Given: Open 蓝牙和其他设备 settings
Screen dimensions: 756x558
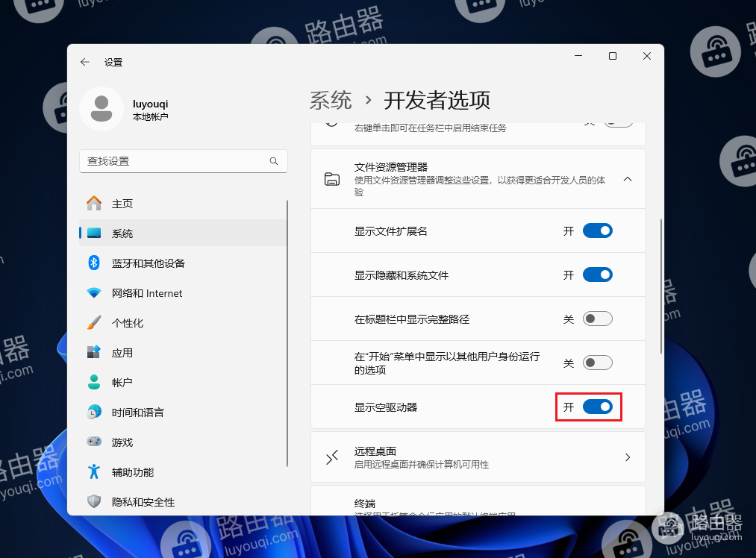Looking at the screenshot, I should pos(183,263).
